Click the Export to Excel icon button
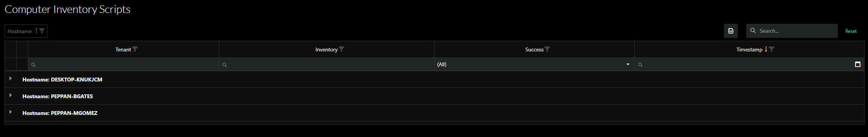 730,31
